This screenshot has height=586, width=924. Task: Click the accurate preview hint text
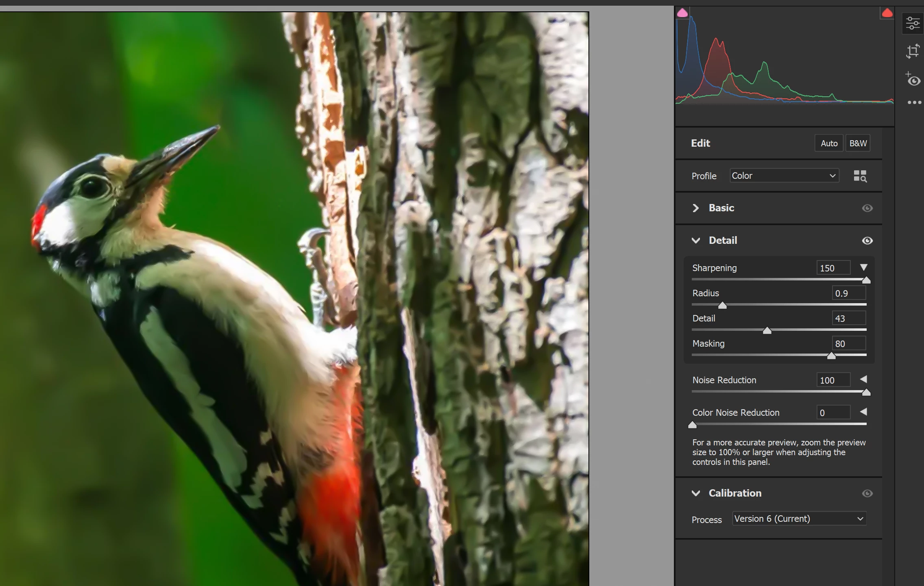[779, 452]
